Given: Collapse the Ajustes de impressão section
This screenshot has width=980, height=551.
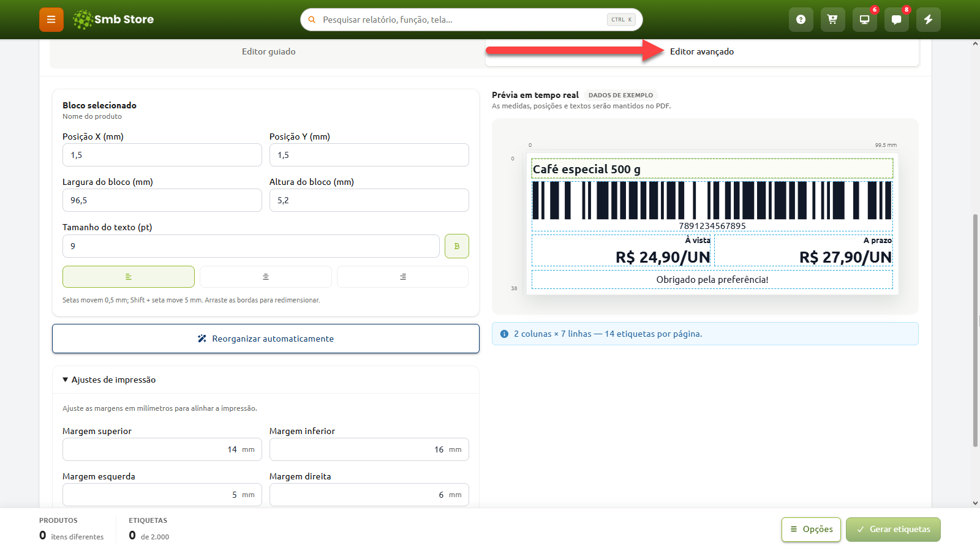Looking at the screenshot, I should point(109,380).
